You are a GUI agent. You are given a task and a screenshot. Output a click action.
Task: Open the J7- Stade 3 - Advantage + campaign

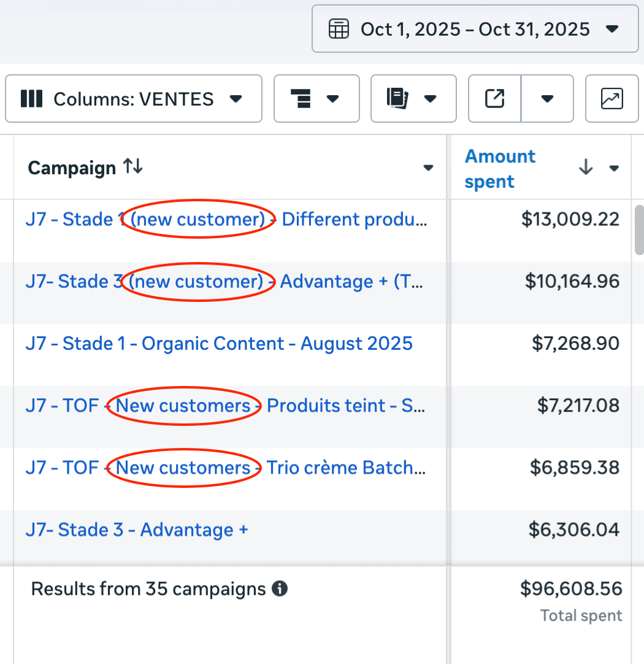pyautogui.click(x=137, y=530)
